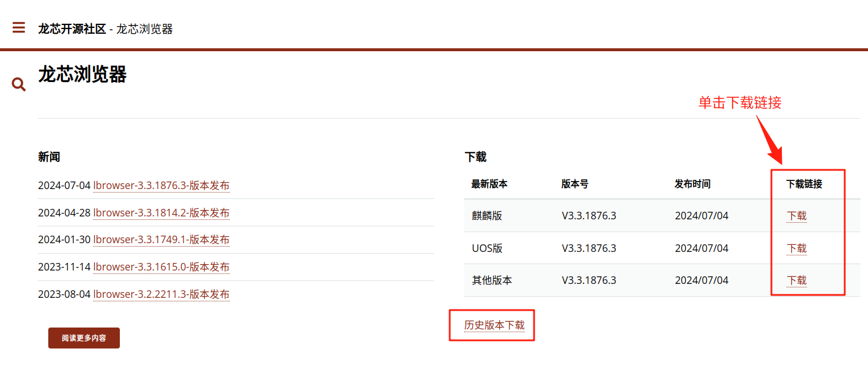Click the 新闻 section heading
The height and width of the screenshot is (370, 868).
point(49,157)
